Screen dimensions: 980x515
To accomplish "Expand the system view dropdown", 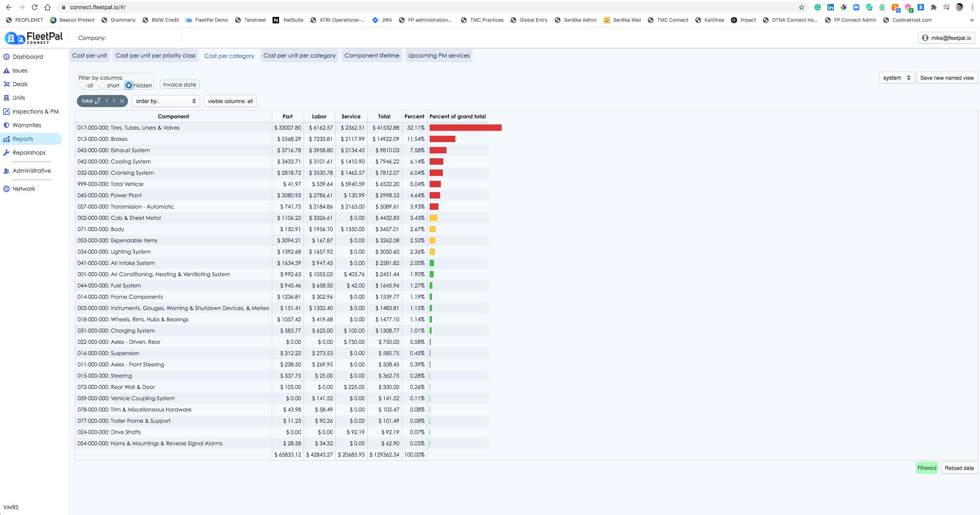I will (896, 78).
